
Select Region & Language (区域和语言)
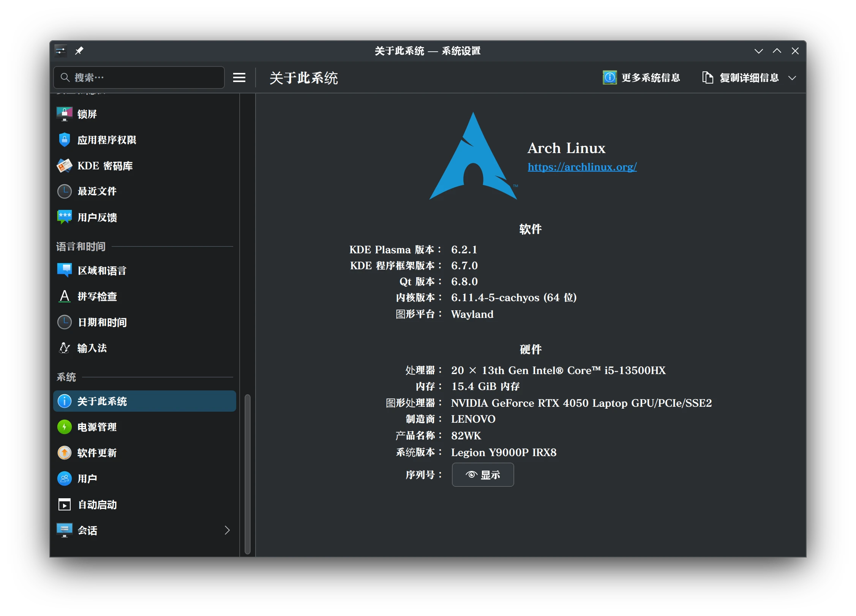click(x=102, y=270)
